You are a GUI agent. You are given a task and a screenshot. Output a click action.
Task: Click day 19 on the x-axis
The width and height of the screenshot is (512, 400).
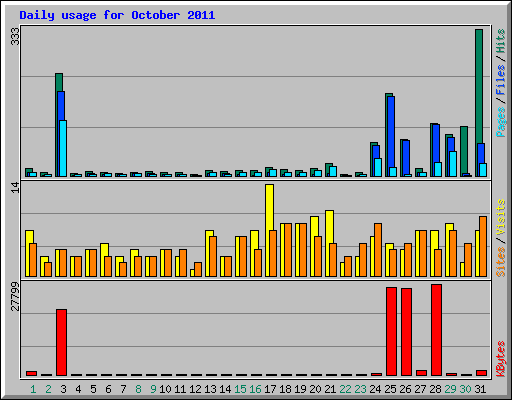300,389
